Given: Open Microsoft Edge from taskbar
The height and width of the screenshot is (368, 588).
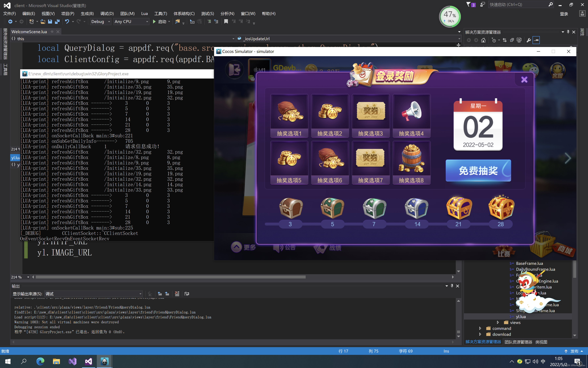Looking at the screenshot, I should pos(40,361).
